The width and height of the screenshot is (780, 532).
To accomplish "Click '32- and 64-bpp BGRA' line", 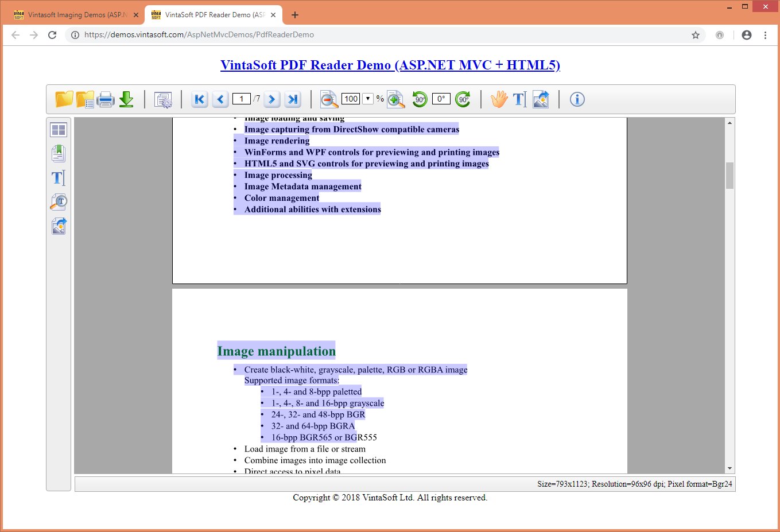I will 313,426.
